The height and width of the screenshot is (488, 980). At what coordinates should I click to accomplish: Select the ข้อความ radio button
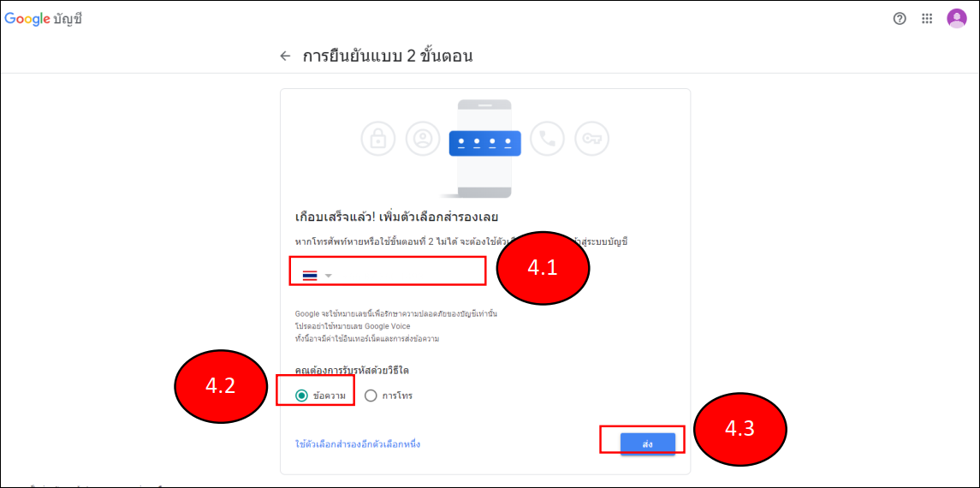coord(302,396)
